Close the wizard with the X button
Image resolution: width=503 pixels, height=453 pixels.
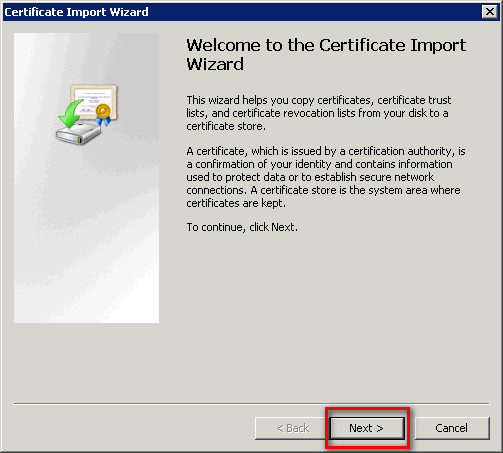pos(490,12)
